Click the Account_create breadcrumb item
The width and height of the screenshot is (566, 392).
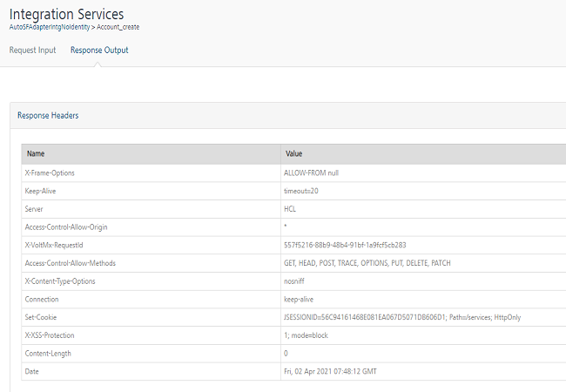click(114, 27)
